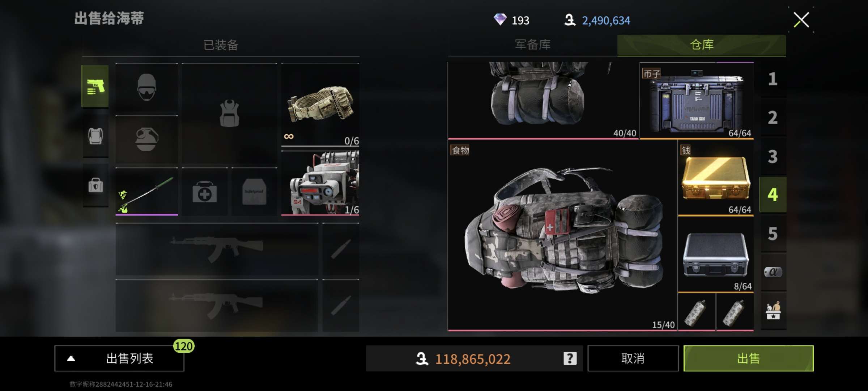Viewport: 868px width, 391px height.
Task: Select warehouse page 5
Action: tap(773, 234)
